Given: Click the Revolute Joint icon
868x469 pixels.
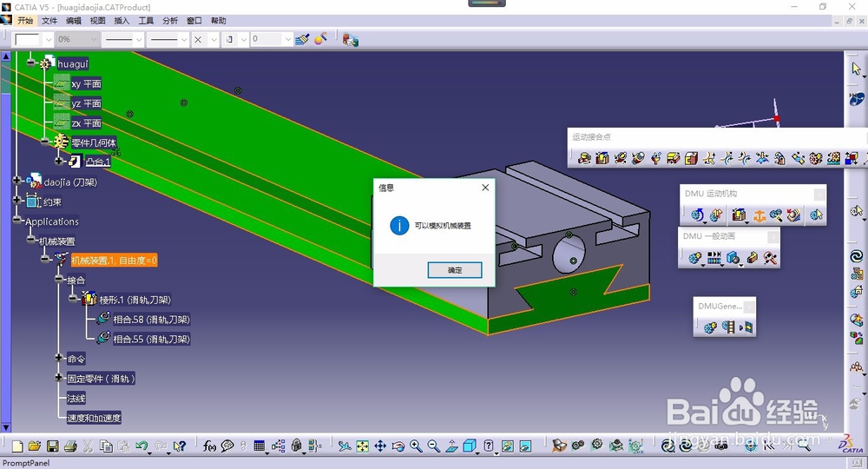Looking at the screenshot, I should [584, 159].
